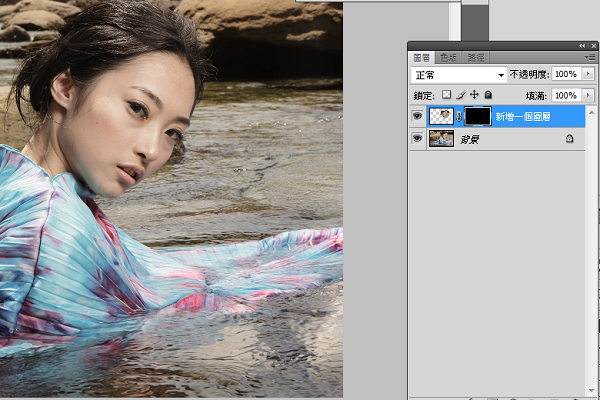
Task: Click the link icon between layer and mask
Action: pyautogui.click(x=459, y=116)
